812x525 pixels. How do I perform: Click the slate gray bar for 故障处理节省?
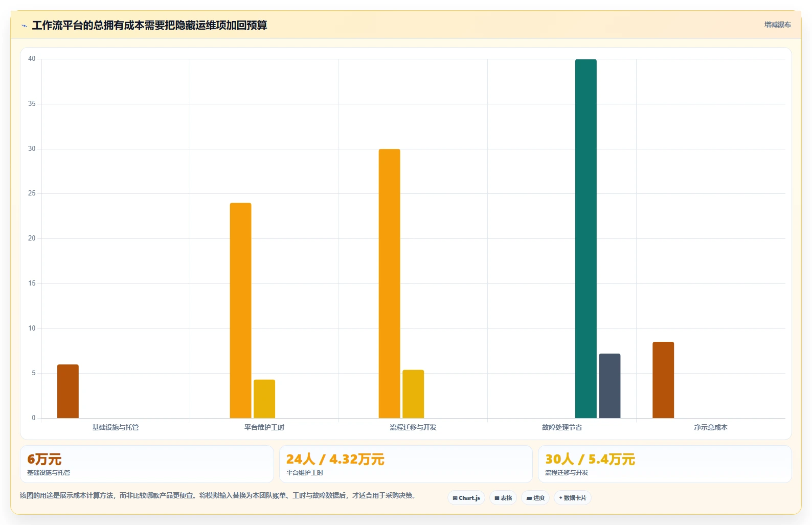610,386
